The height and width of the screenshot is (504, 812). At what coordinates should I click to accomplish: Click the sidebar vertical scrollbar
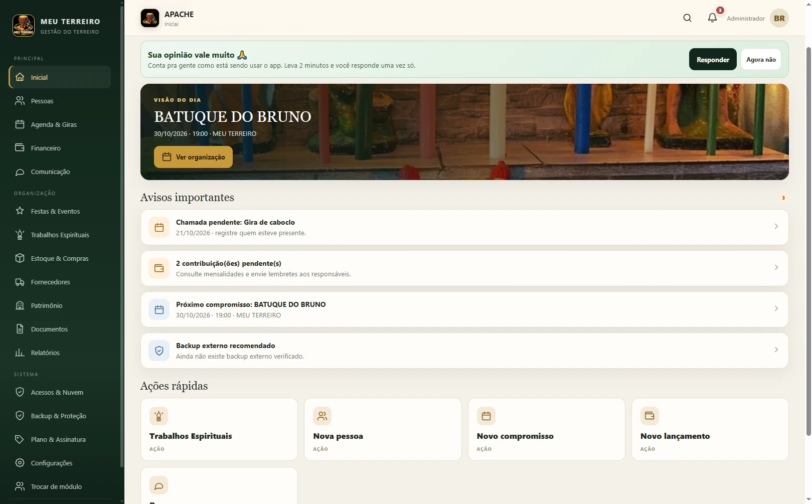point(122,236)
